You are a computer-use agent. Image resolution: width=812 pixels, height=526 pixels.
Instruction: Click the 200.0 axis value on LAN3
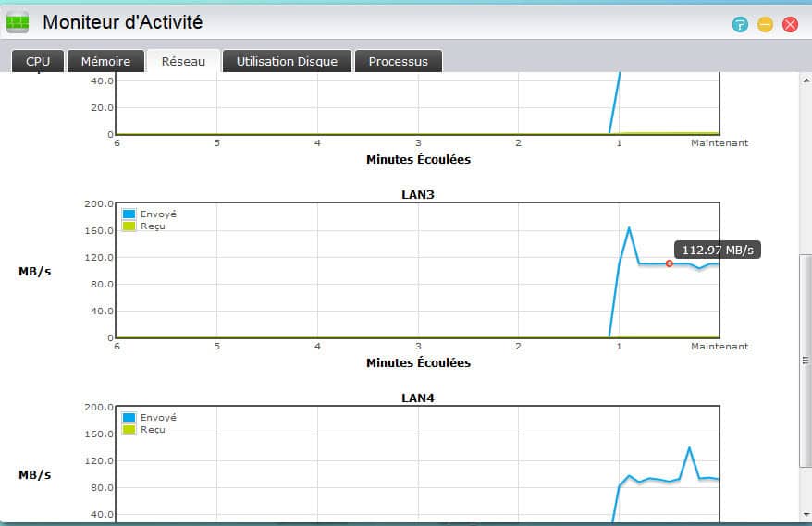(x=99, y=204)
